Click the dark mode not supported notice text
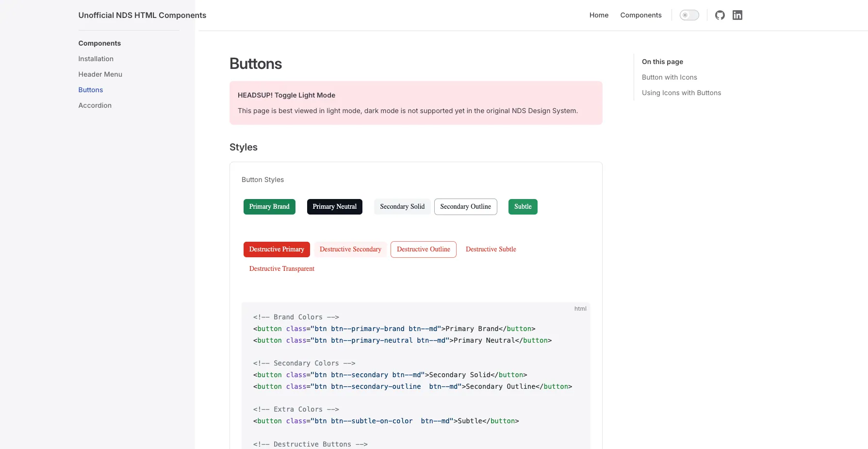Screen dimensions: 868x449 (408, 111)
